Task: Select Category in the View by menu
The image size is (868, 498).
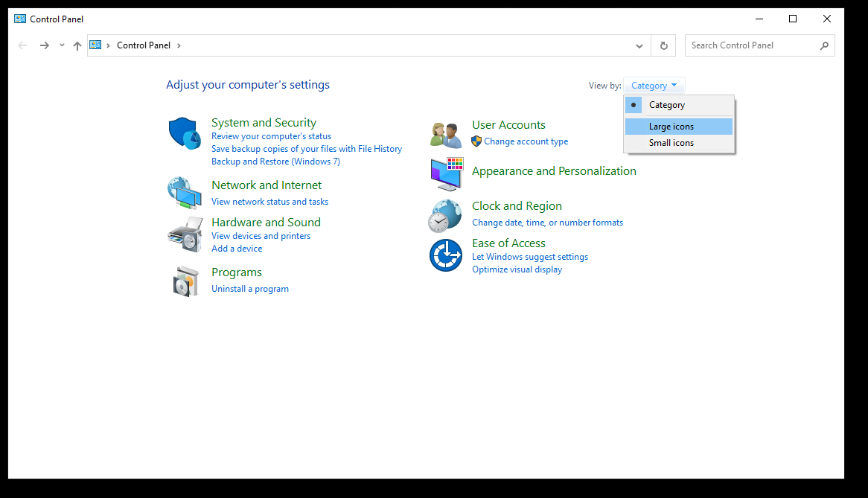Action: click(679, 104)
